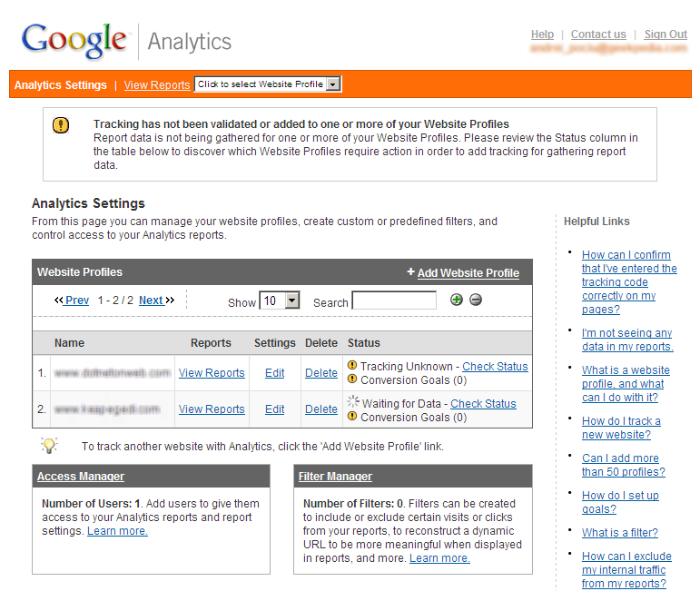The height and width of the screenshot is (591, 700).
Task: Click the Website Profiles table heading
Action: pos(80,272)
